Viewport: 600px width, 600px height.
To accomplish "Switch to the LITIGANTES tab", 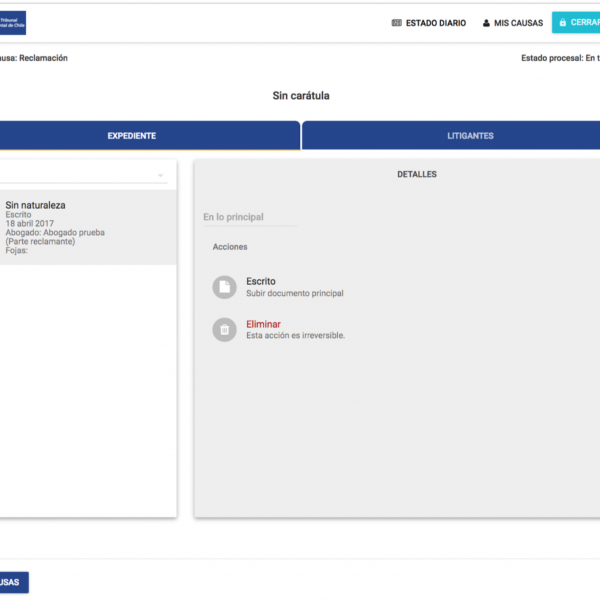I will pyautogui.click(x=470, y=136).
